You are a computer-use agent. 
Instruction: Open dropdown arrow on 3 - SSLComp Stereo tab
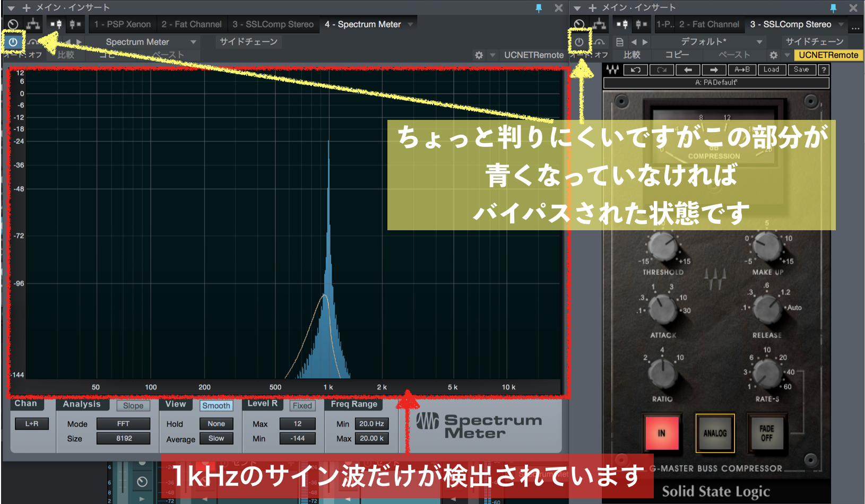pos(841,24)
